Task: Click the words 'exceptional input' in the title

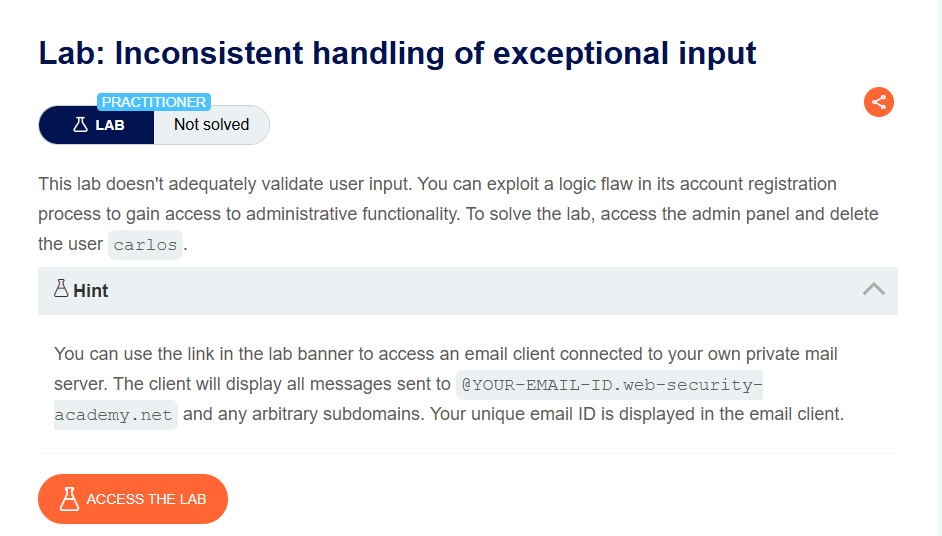Action: [x=624, y=53]
